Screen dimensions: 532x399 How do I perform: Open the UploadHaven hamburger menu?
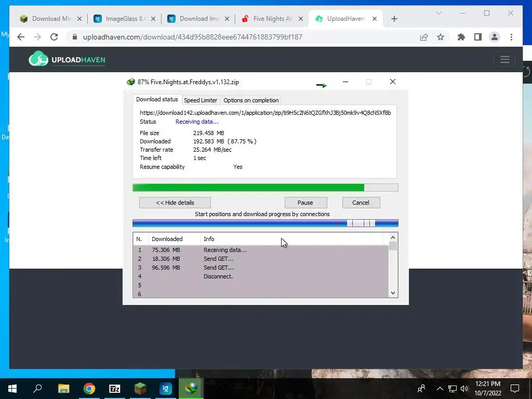[x=504, y=59]
